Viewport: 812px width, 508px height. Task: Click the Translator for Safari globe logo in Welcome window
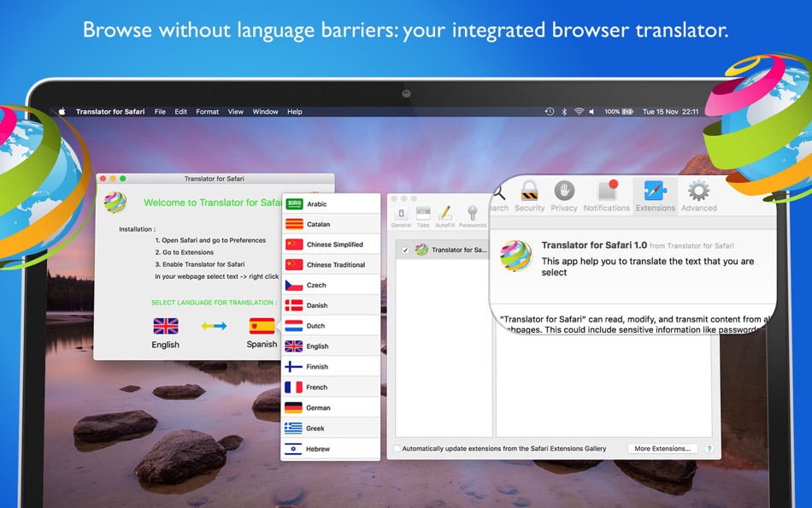click(x=115, y=202)
